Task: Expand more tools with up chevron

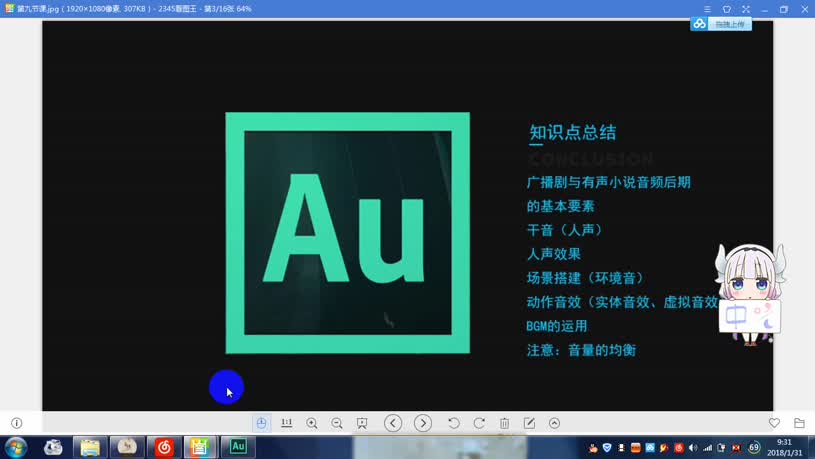Action: click(x=555, y=423)
